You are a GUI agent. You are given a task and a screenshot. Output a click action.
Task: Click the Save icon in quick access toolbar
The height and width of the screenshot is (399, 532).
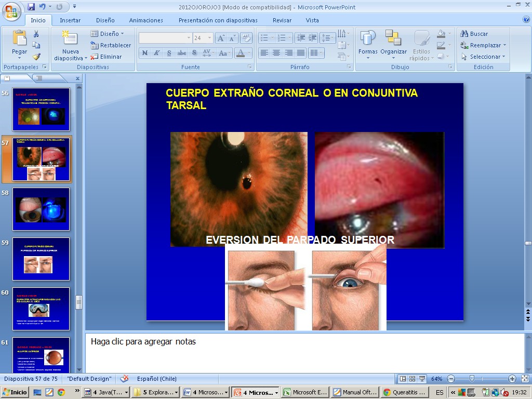click(x=31, y=7)
